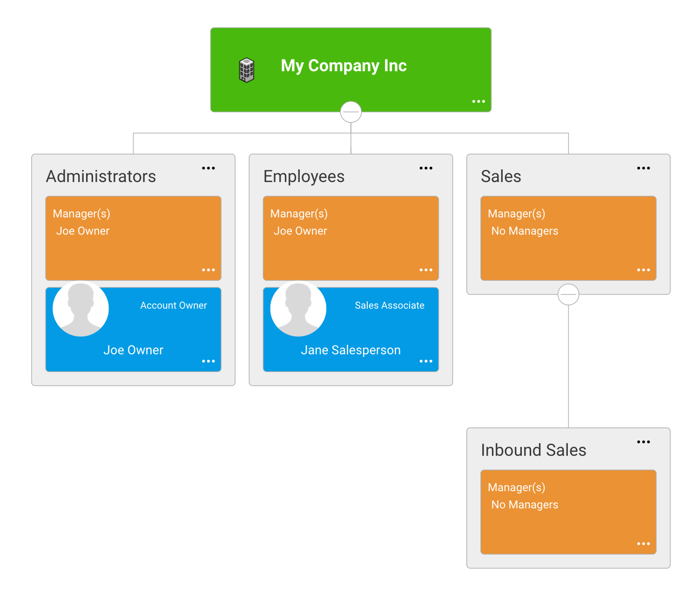Open the Sales group options menu

(x=643, y=168)
